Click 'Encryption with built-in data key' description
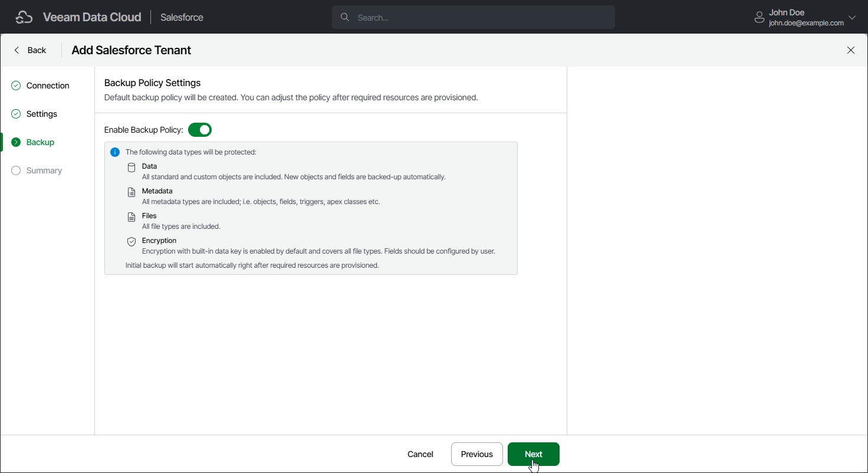This screenshot has width=868, height=473. pyautogui.click(x=318, y=251)
